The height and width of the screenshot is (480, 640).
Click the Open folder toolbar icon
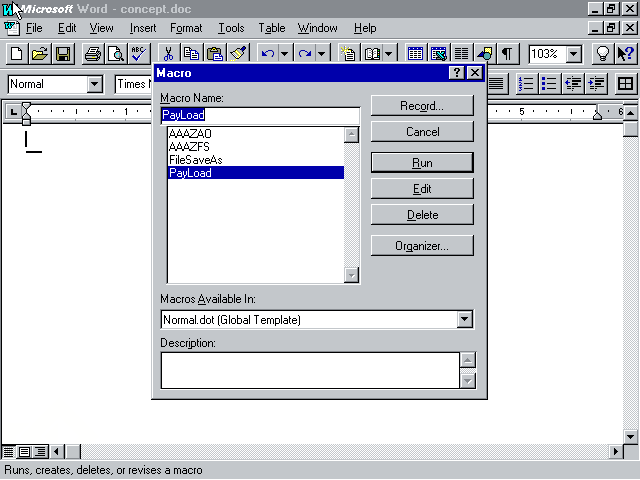coord(40,53)
